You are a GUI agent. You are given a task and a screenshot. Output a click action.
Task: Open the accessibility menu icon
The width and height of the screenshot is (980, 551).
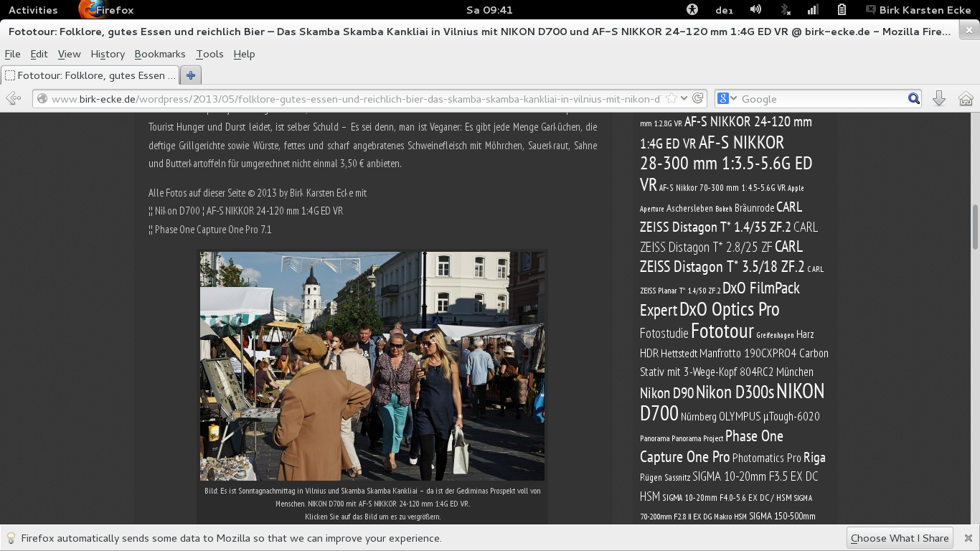tap(692, 10)
